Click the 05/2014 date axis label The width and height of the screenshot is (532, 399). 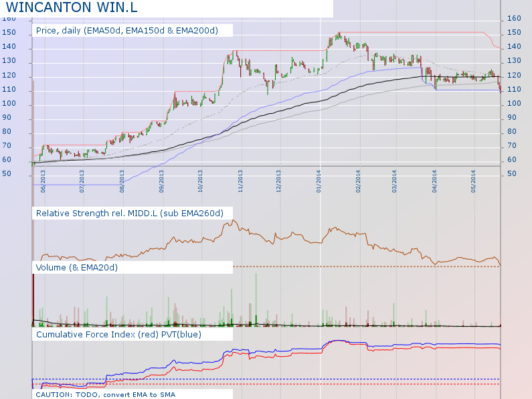pyautogui.click(x=473, y=181)
